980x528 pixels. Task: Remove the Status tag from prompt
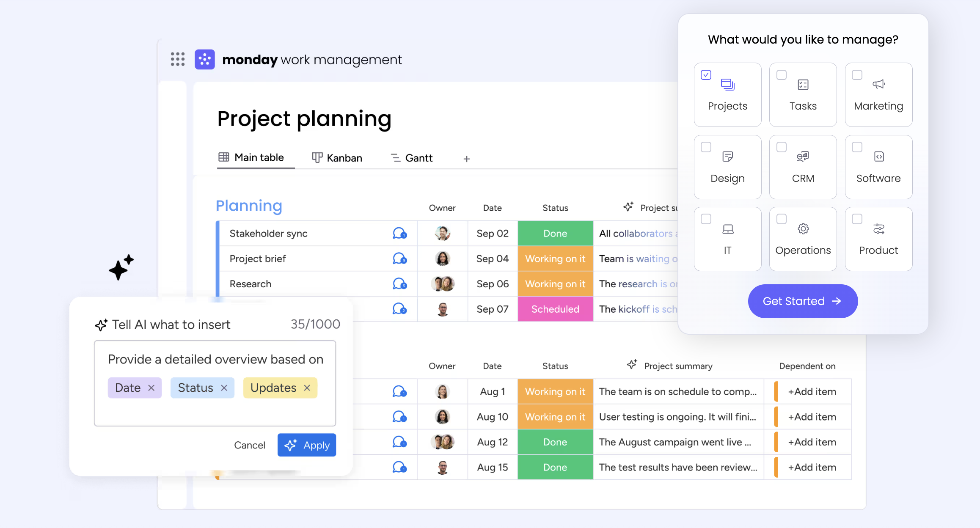(224, 388)
